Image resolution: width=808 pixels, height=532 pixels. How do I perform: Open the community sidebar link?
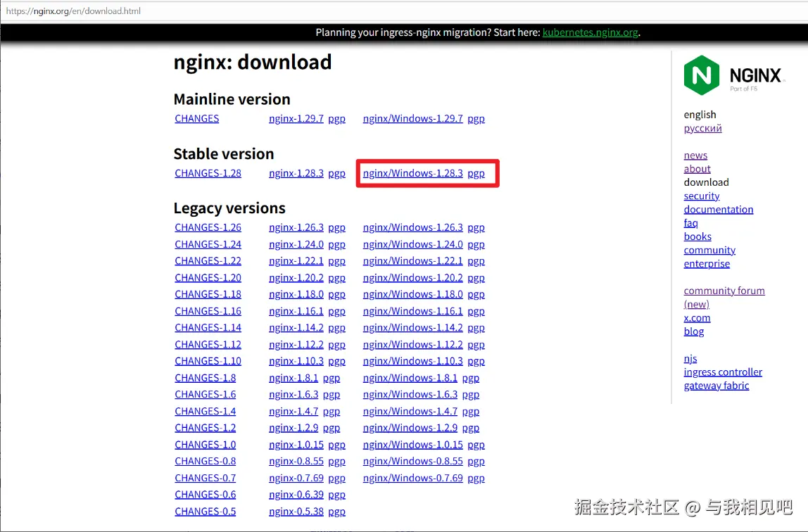709,250
